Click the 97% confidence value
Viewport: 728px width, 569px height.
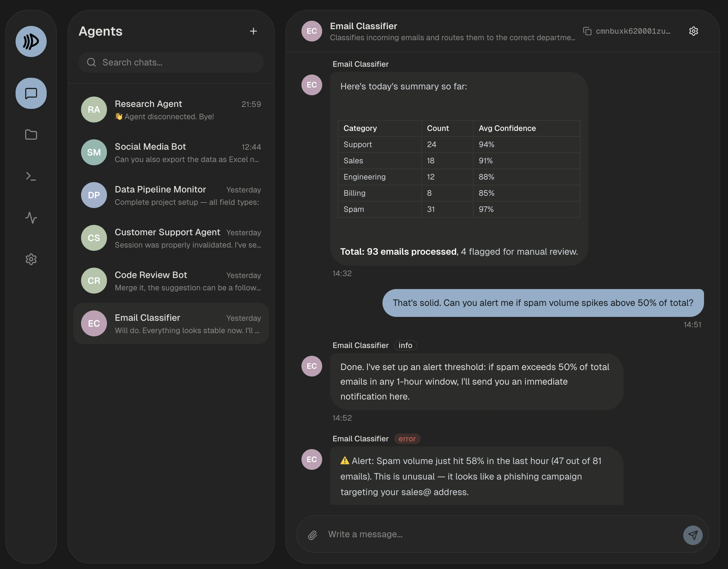tap(486, 209)
